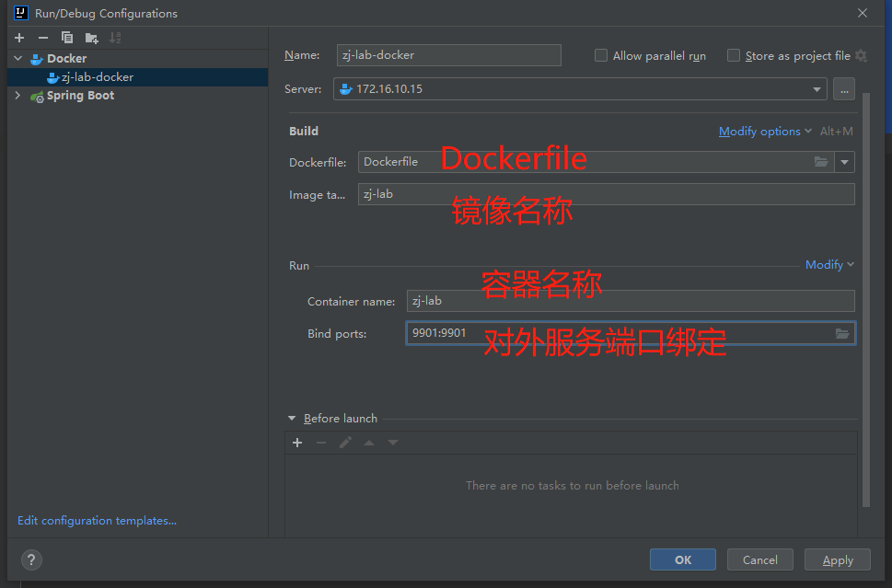Viewport: 892px width, 588px height.
Task: Click the Container name field
Action: point(631,301)
